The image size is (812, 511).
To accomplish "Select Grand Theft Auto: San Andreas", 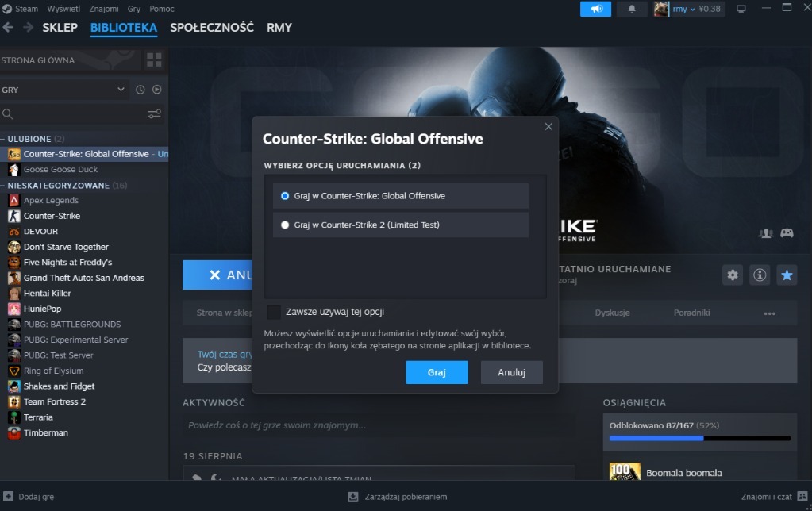I will pyautogui.click(x=84, y=278).
